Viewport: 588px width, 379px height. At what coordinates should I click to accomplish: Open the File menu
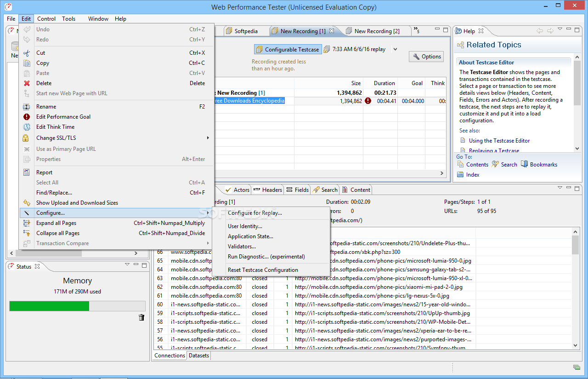click(x=11, y=19)
